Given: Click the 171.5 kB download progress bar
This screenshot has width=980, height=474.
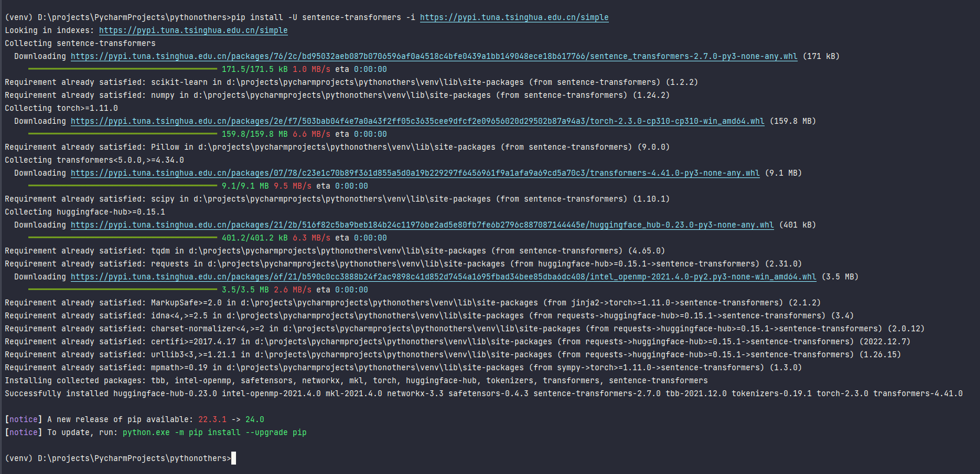Looking at the screenshot, I should (x=123, y=70).
